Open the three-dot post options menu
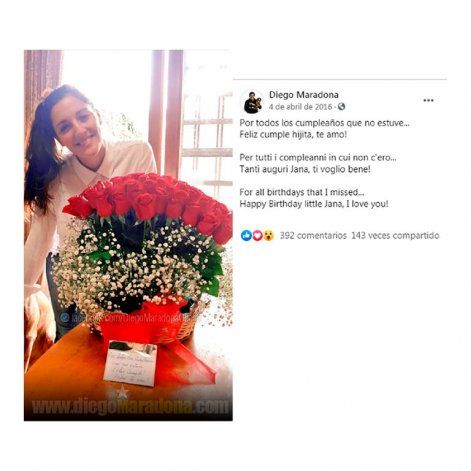This screenshot has width=471, height=471. (428, 100)
